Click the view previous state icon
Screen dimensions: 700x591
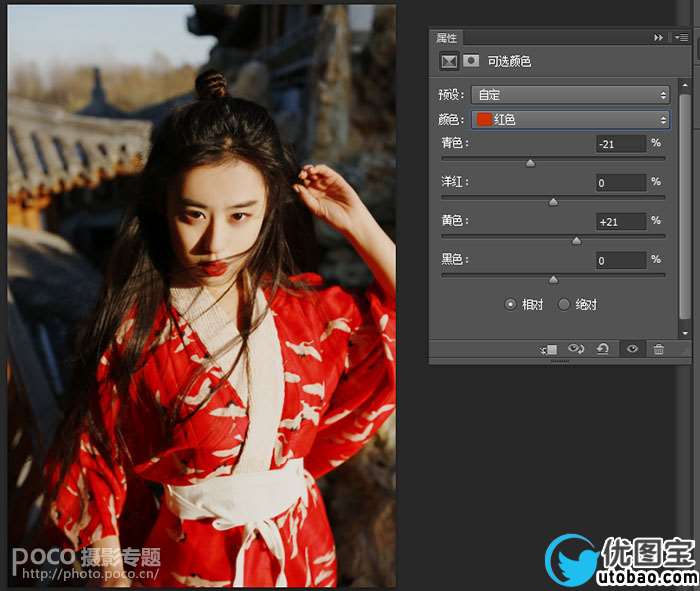tap(575, 349)
